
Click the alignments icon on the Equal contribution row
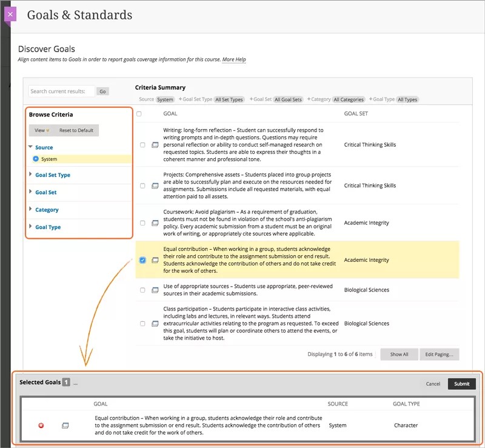pyautogui.click(x=155, y=259)
